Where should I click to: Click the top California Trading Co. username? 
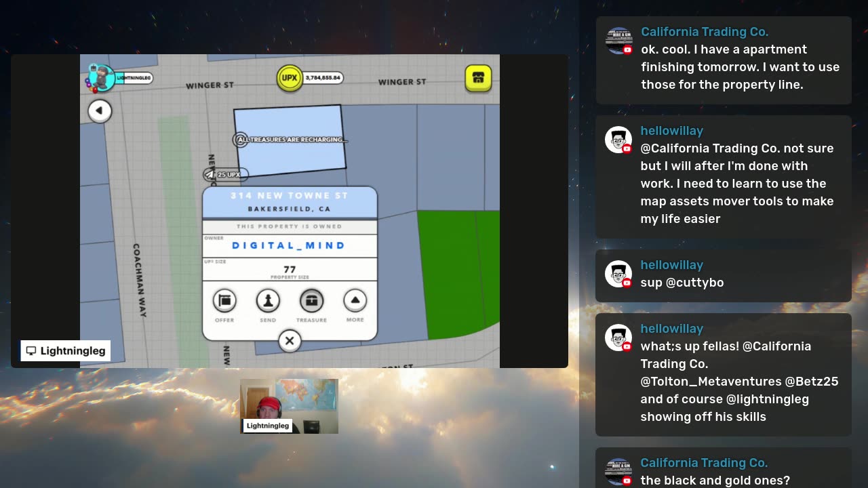click(x=705, y=32)
